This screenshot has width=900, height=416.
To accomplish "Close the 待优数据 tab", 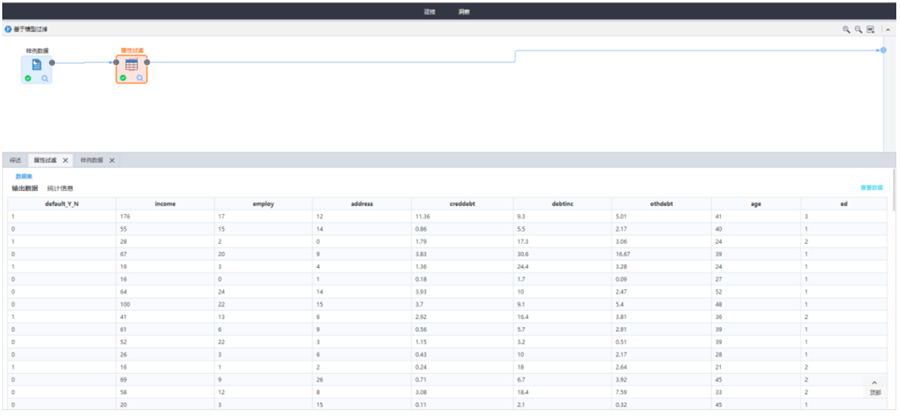I will coord(112,160).
